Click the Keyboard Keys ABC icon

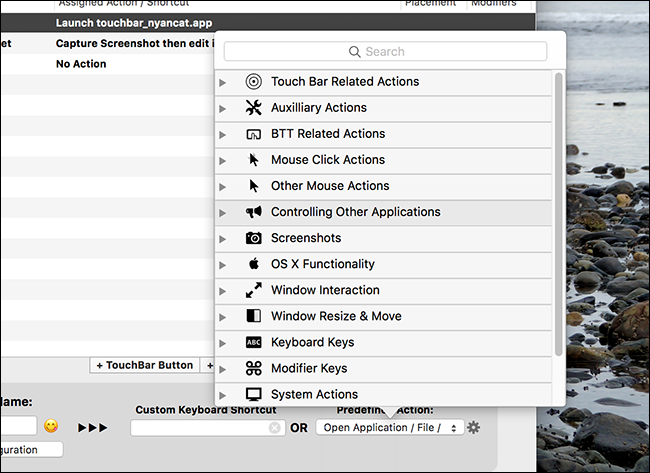pos(253,342)
